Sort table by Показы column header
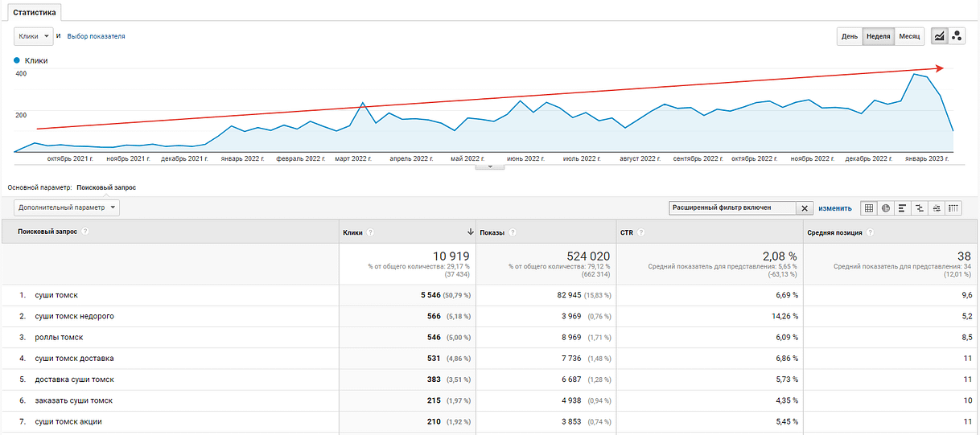 [x=492, y=232]
